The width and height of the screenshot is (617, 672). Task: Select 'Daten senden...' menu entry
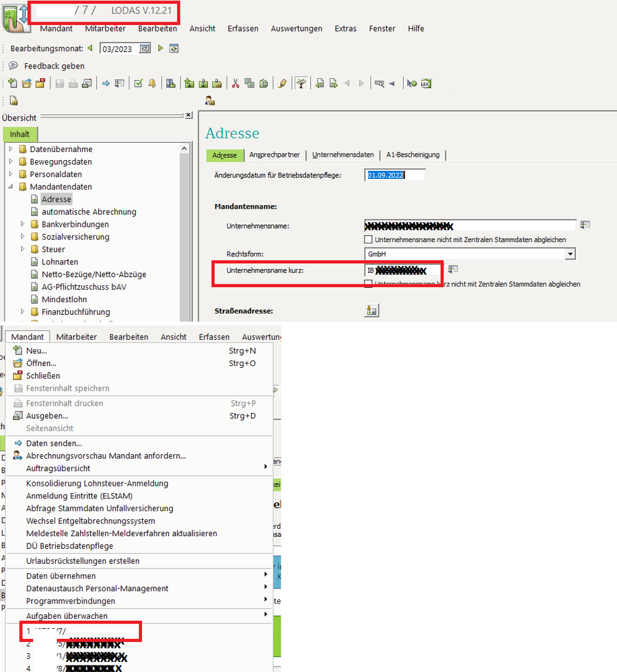pos(54,443)
